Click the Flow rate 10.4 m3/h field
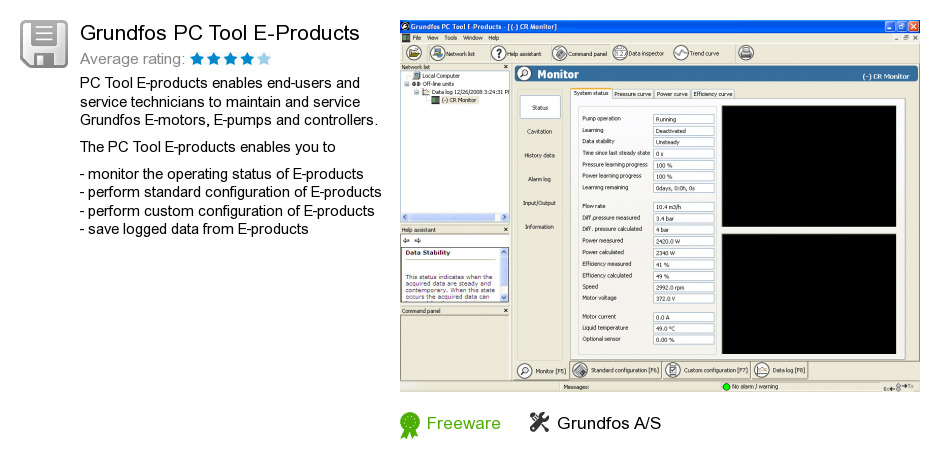Screen dimensions: 940x469 684,206
